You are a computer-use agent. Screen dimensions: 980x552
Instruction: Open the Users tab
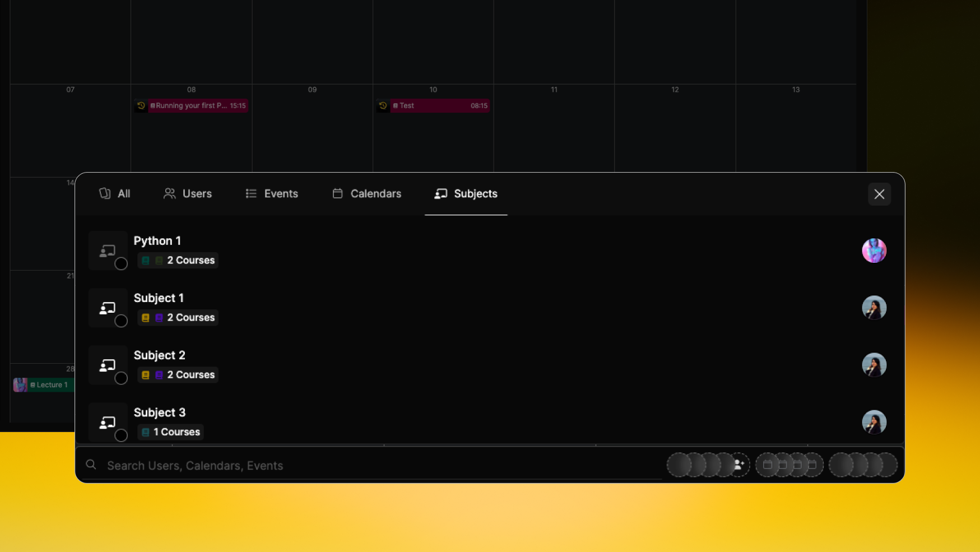tap(188, 194)
